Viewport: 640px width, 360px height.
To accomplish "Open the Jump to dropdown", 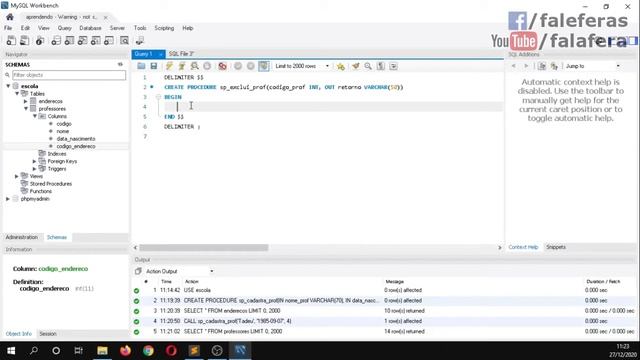I will tap(593, 66).
